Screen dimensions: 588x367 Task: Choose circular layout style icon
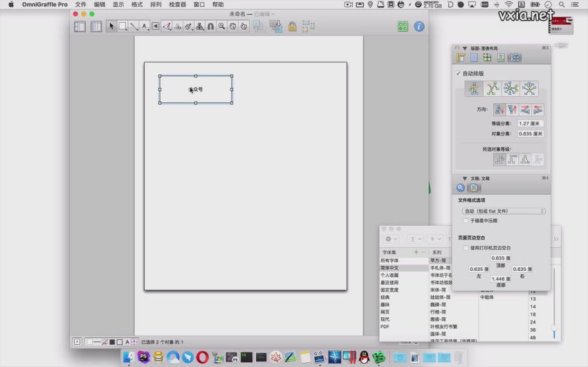pos(511,89)
